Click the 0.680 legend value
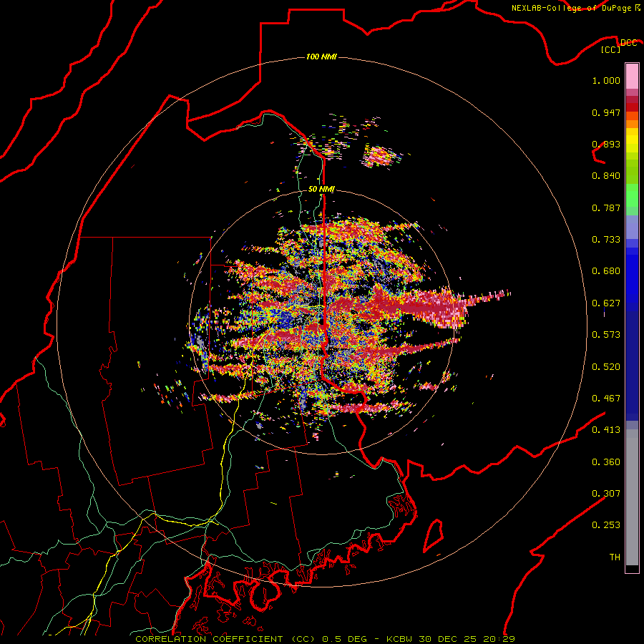 606,271
